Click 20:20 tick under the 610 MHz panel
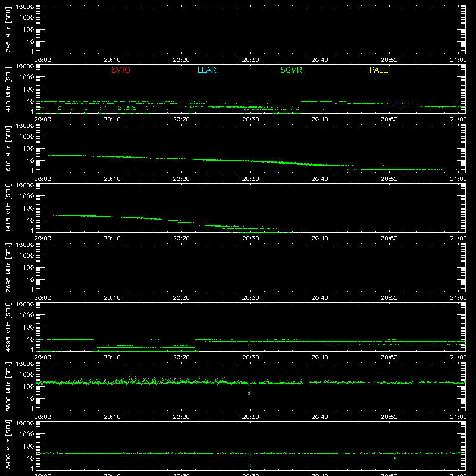This screenshot has height=476, width=476. point(181,179)
